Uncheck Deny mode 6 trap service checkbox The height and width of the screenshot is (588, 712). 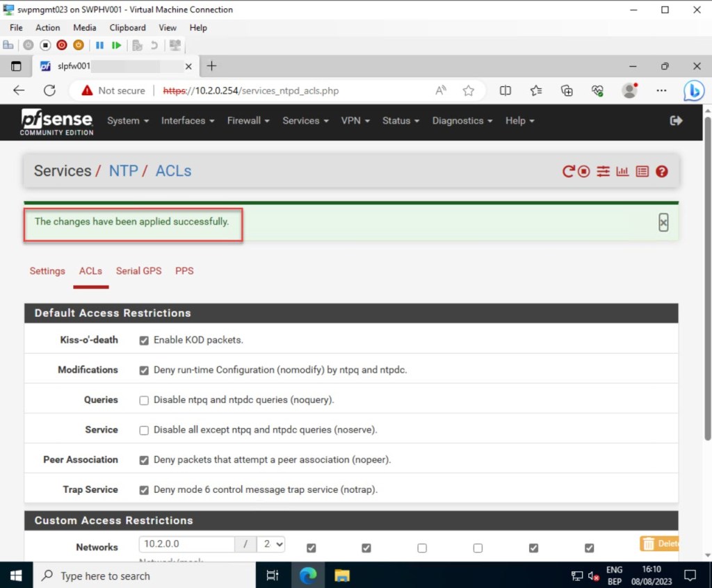click(144, 490)
